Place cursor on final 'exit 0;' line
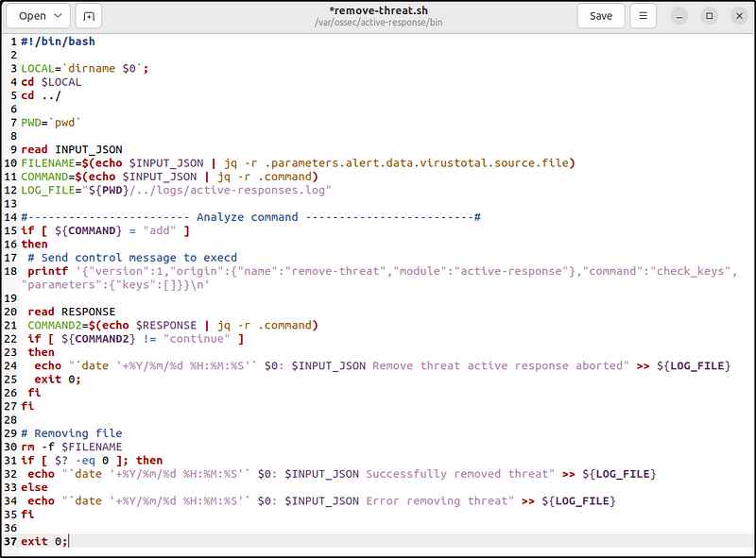This screenshot has width=756, height=558. (x=43, y=541)
